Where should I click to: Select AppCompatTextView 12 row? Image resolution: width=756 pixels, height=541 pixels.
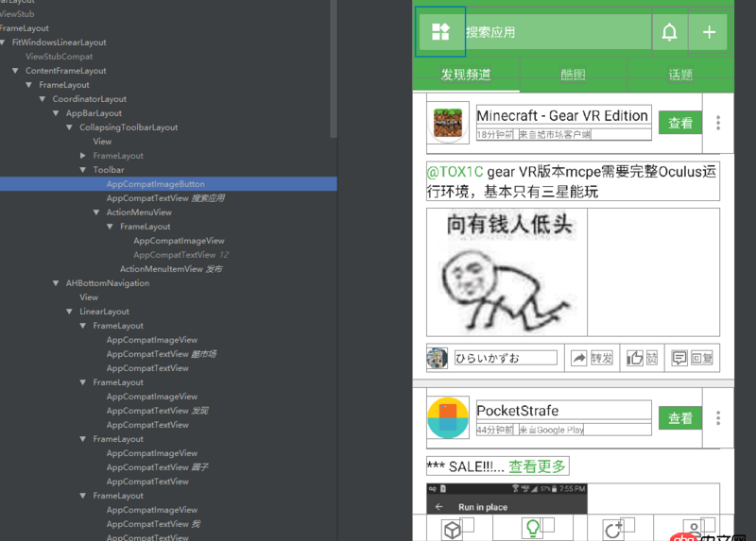168,255
